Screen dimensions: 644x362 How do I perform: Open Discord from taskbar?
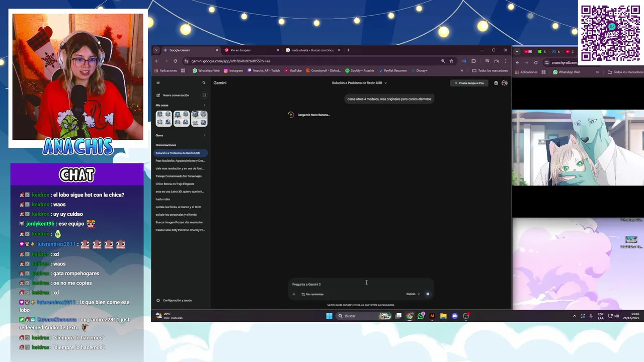(455, 316)
